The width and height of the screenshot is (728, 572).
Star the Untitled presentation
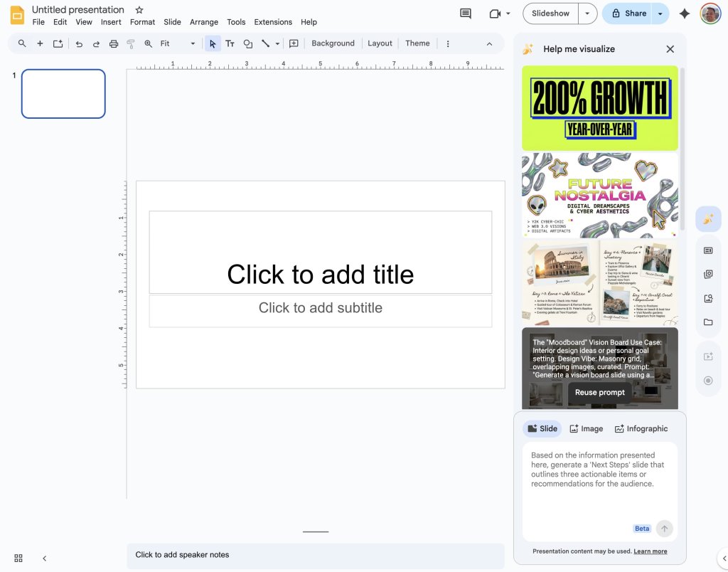tap(139, 10)
